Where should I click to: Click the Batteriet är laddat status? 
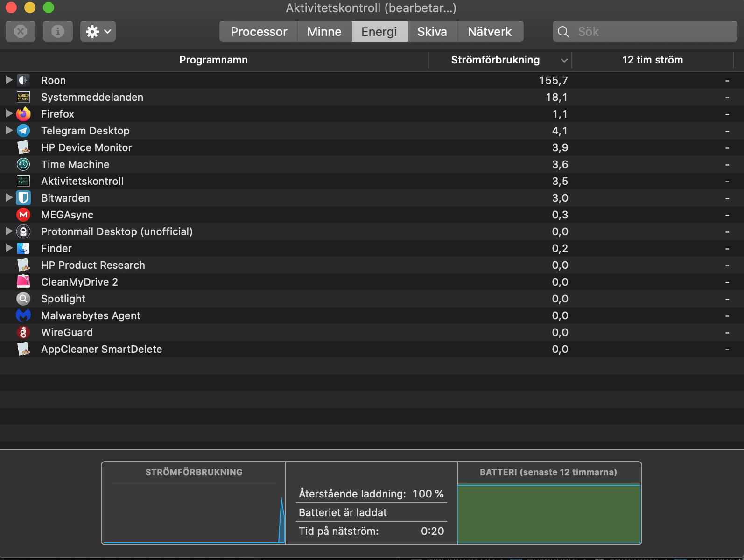pyautogui.click(x=343, y=512)
